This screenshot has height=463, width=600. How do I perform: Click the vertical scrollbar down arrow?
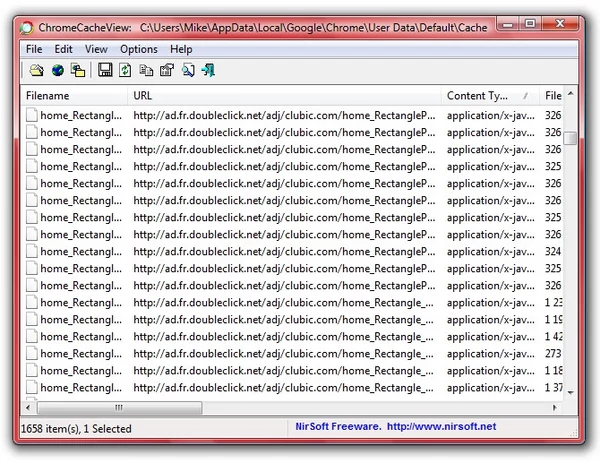pos(571,393)
